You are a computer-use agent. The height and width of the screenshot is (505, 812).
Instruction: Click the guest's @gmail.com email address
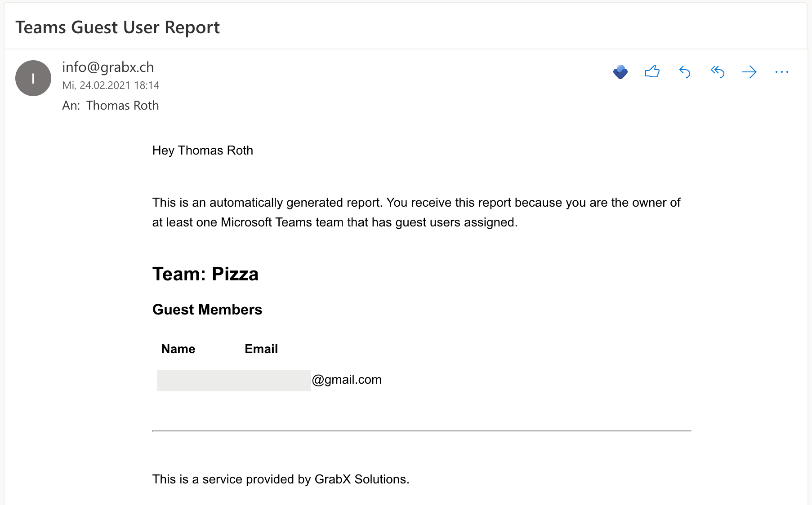click(x=347, y=380)
